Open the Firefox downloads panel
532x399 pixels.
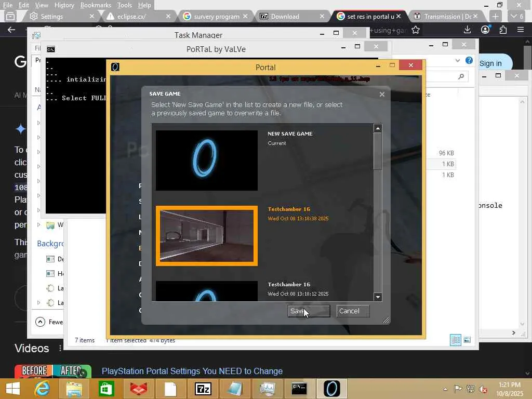467,30
